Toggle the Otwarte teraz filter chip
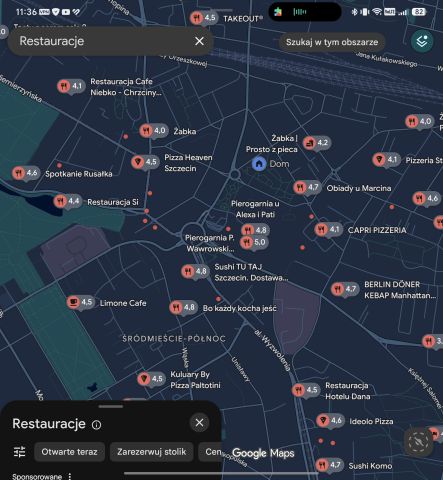443x480 pixels. (x=69, y=452)
